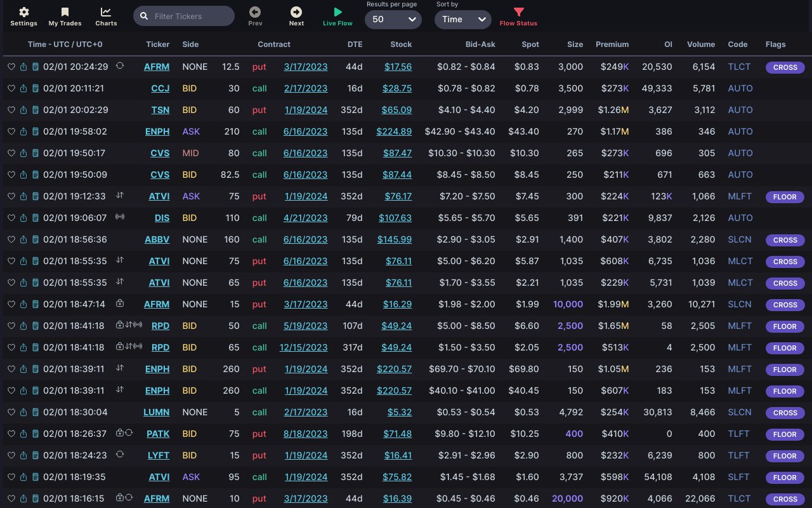Open Settings gear in top toolbar

pyautogui.click(x=24, y=12)
